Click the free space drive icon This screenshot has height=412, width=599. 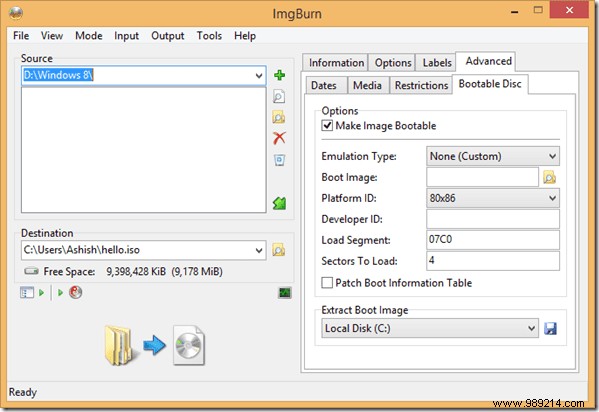pyautogui.click(x=31, y=271)
